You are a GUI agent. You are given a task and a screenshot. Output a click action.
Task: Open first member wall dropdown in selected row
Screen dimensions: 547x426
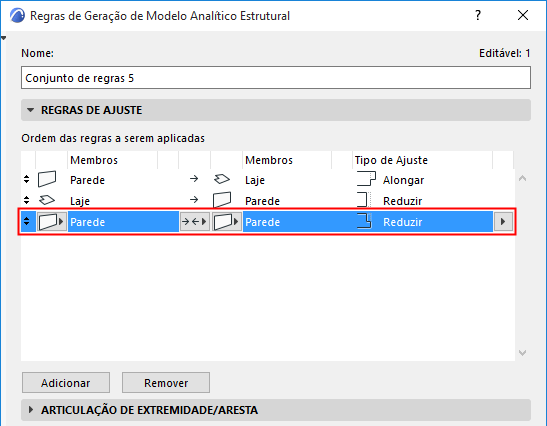pos(52,222)
